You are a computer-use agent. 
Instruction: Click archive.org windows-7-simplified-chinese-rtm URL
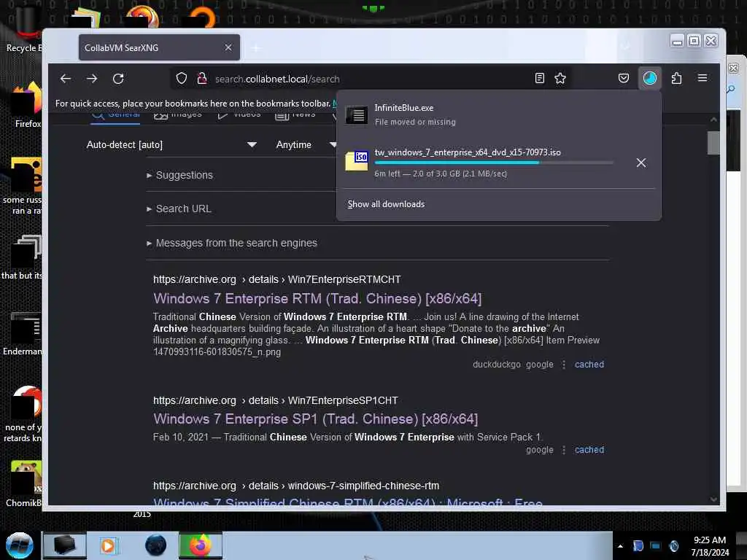click(296, 486)
